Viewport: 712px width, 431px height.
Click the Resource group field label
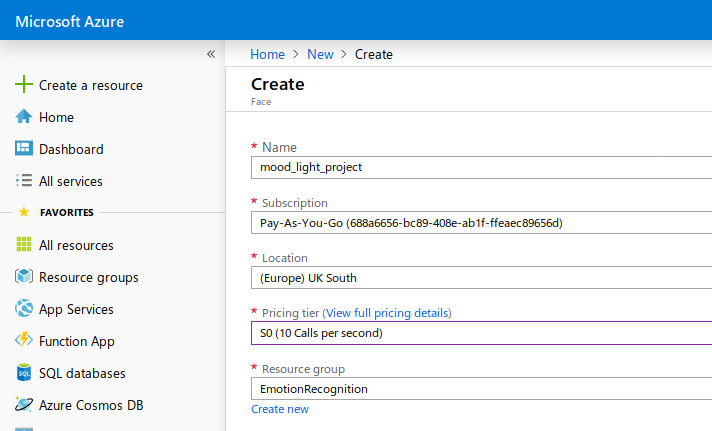point(303,369)
